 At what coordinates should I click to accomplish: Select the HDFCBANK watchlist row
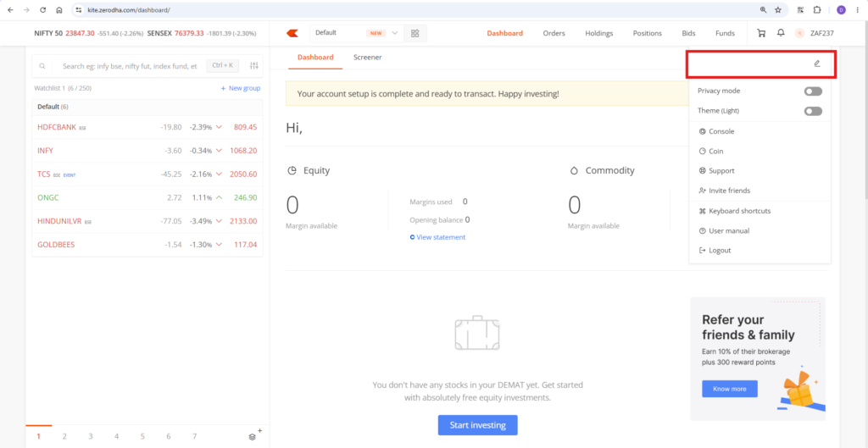click(x=147, y=127)
